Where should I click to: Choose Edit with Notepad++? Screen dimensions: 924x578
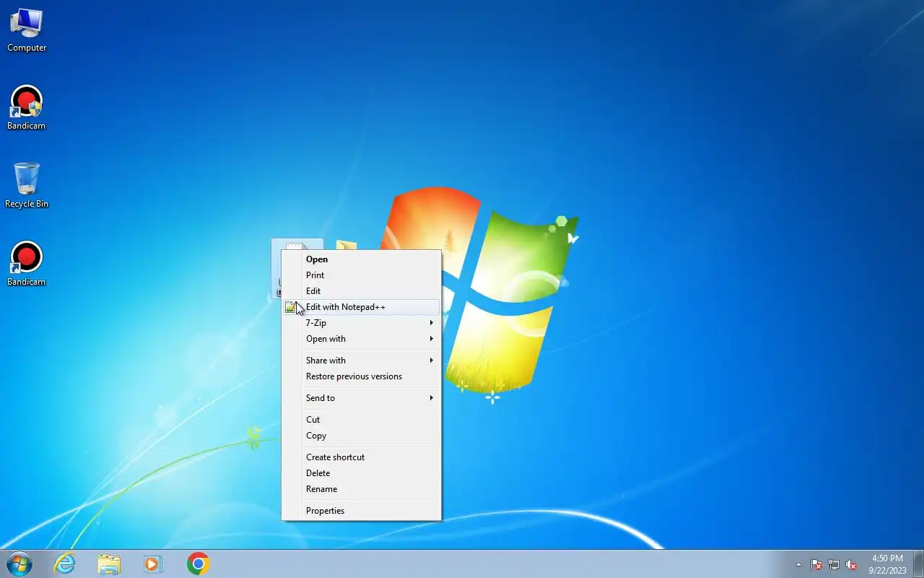click(x=361, y=307)
